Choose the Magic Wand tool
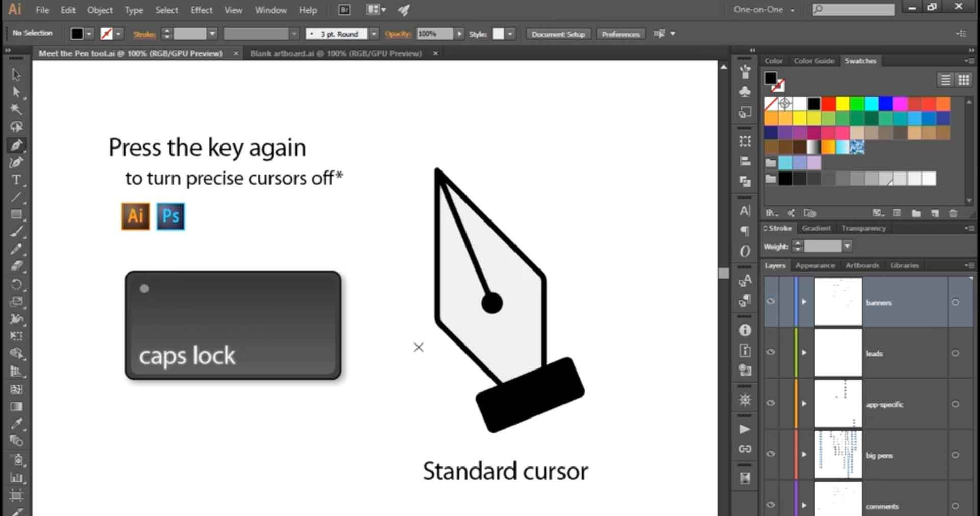Viewport: 980px width, 516px height. [x=16, y=109]
